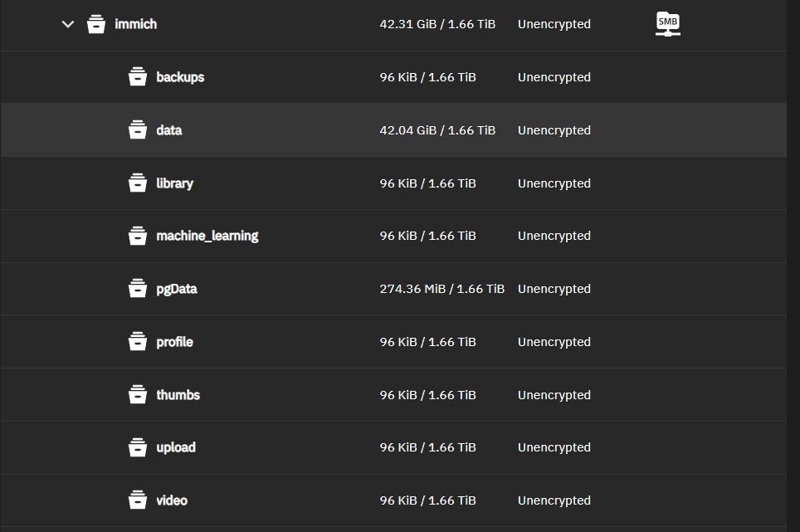Click the data dataset icon
Viewport: 800px width, 532px height.
click(x=138, y=130)
